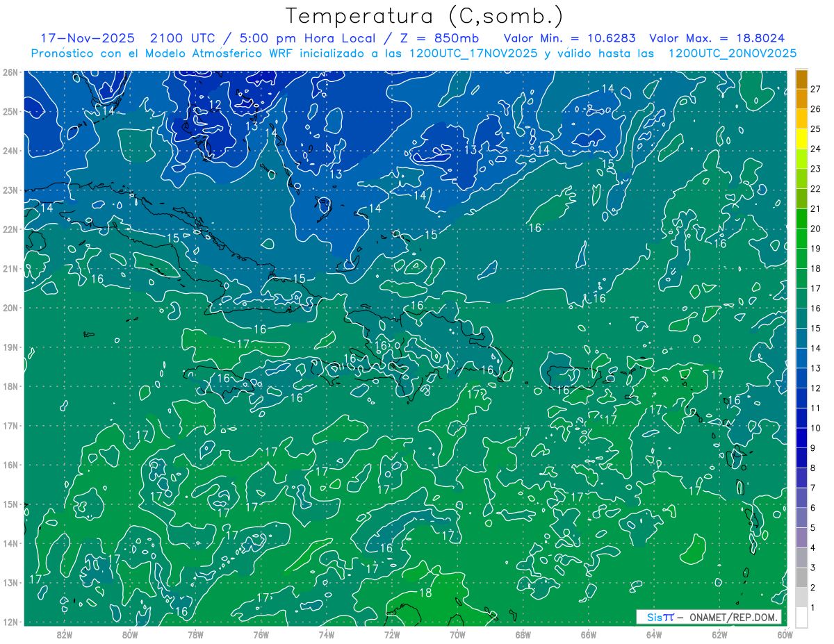Click the color scale value "21"
The height and width of the screenshot is (644, 834).
click(x=815, y=208)
